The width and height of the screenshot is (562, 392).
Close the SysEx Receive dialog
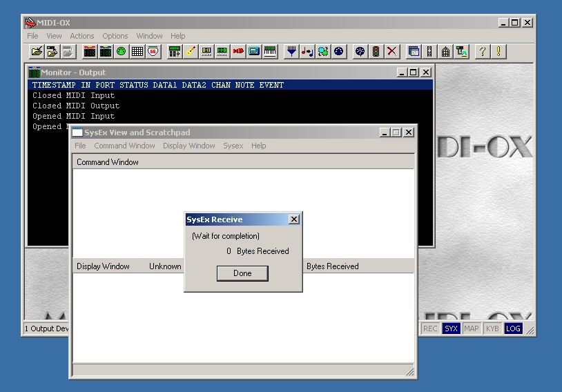coord(294,219)
